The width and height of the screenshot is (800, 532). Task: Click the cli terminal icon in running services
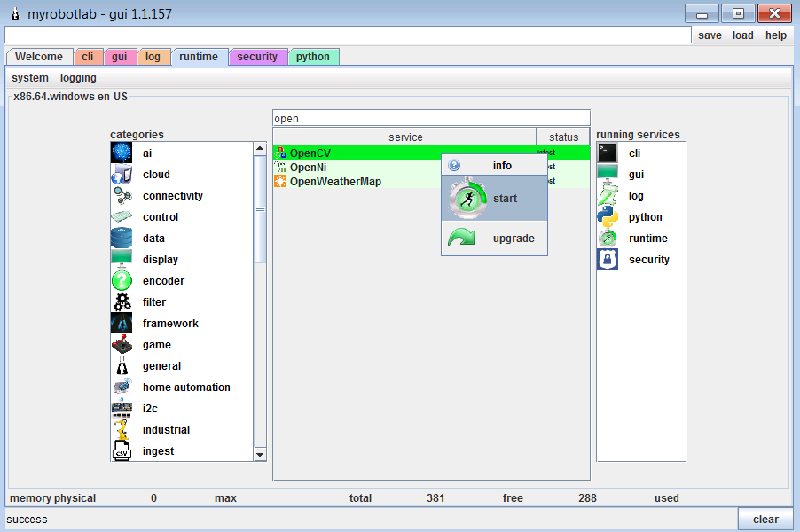coord(608,153)
